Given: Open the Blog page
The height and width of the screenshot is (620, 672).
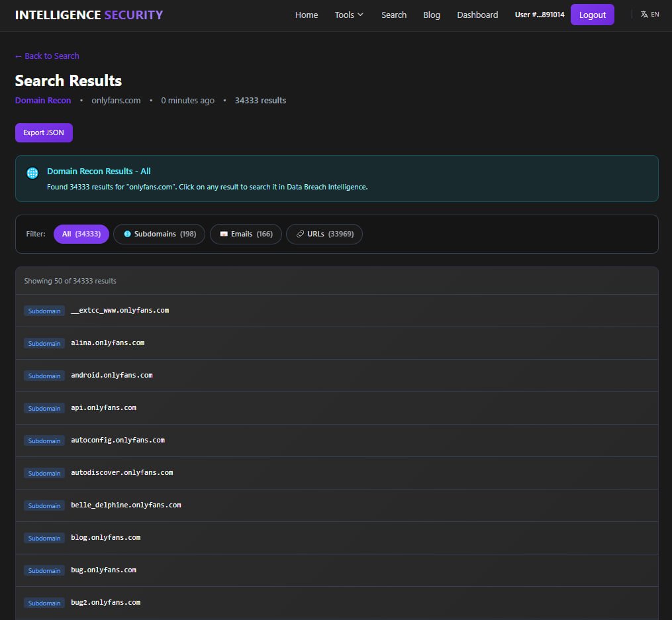Looking at the screenshot, I should pyautogui.click(x=432, y=15).
